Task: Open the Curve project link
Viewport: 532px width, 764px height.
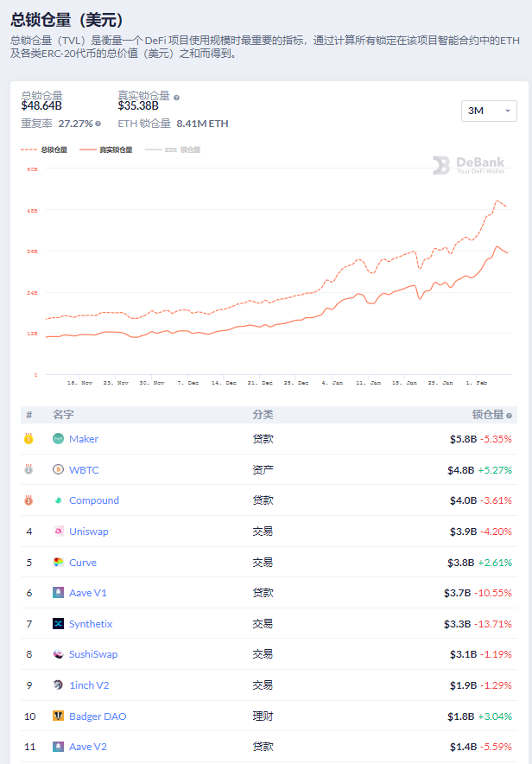Action: [83, 563]
